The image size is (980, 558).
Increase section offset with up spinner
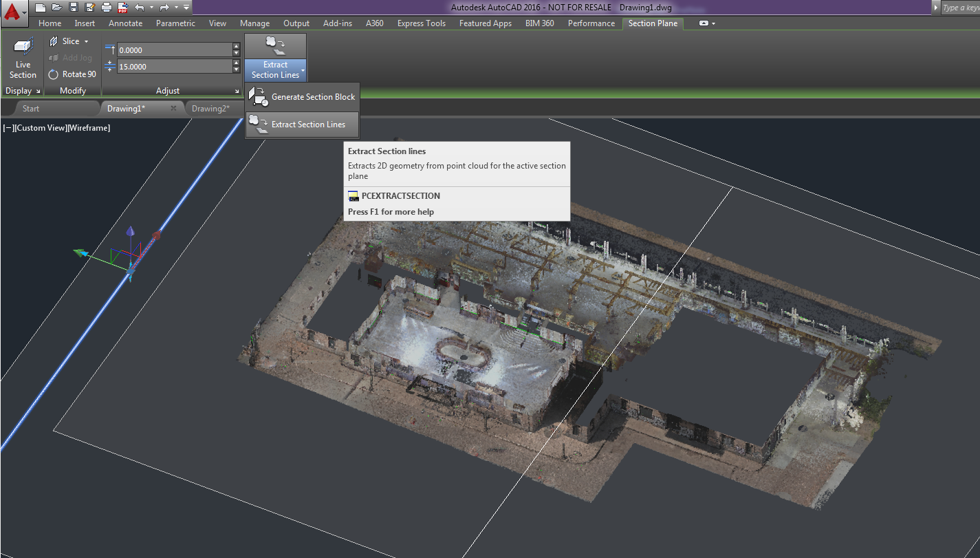[237, 47]
